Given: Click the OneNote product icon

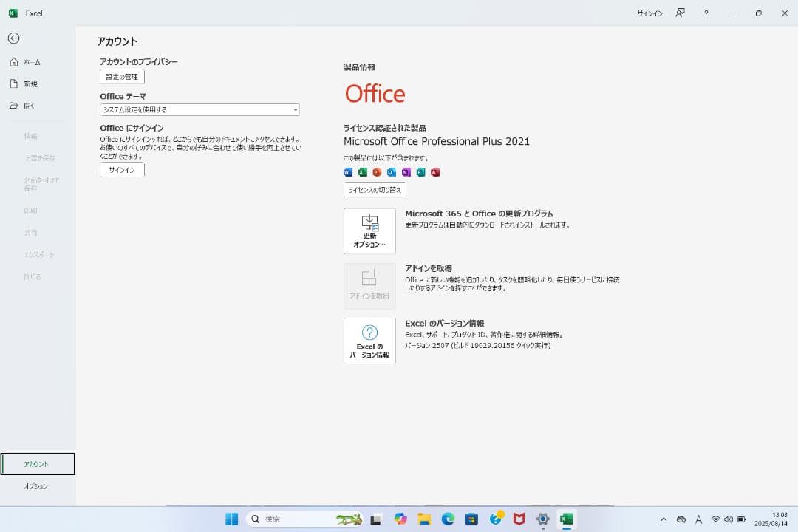Looking at the screenshot, I should [406, 172].
